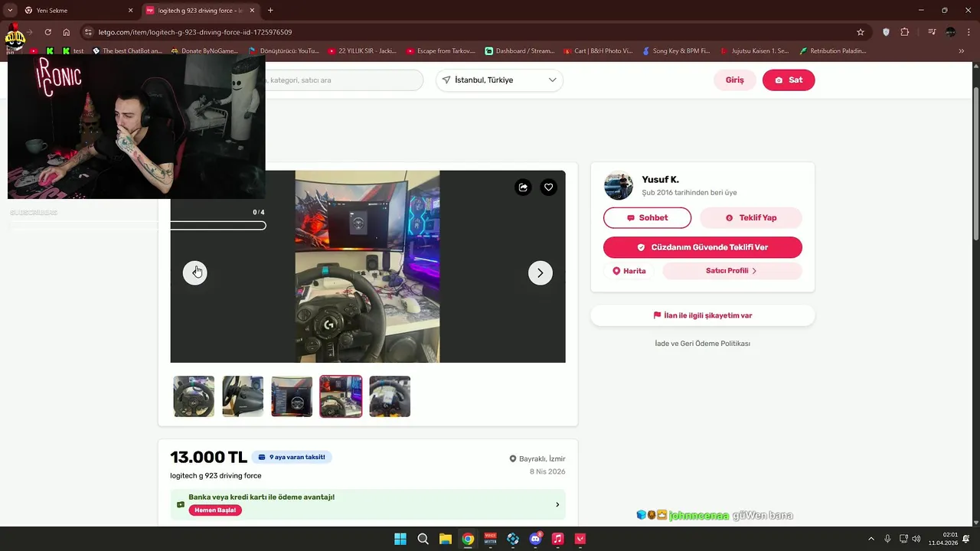Open Apple Music from taskbar

point(557,539)
